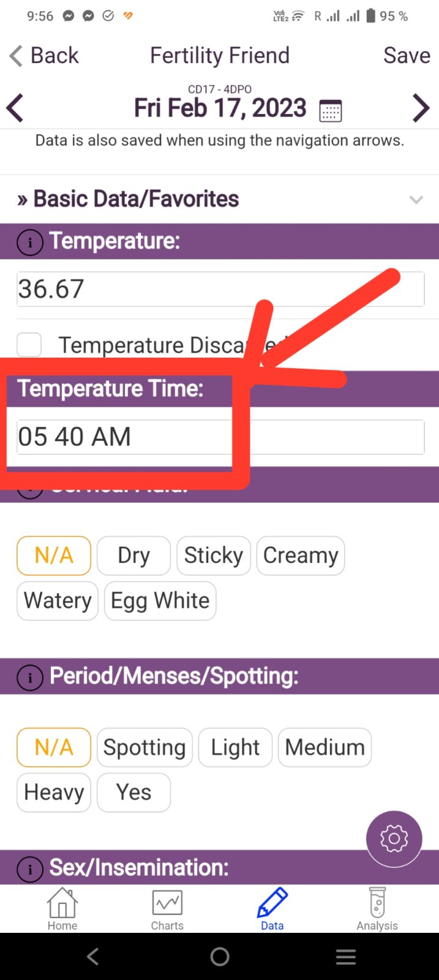439x980 pixels.
Task: Select Creamy cervical fluid option
Action: (301, 556)
